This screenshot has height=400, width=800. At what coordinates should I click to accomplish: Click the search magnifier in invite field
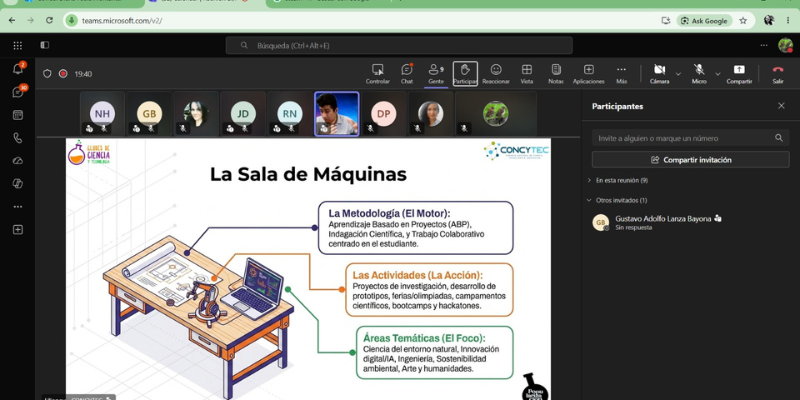click(779, 138)
